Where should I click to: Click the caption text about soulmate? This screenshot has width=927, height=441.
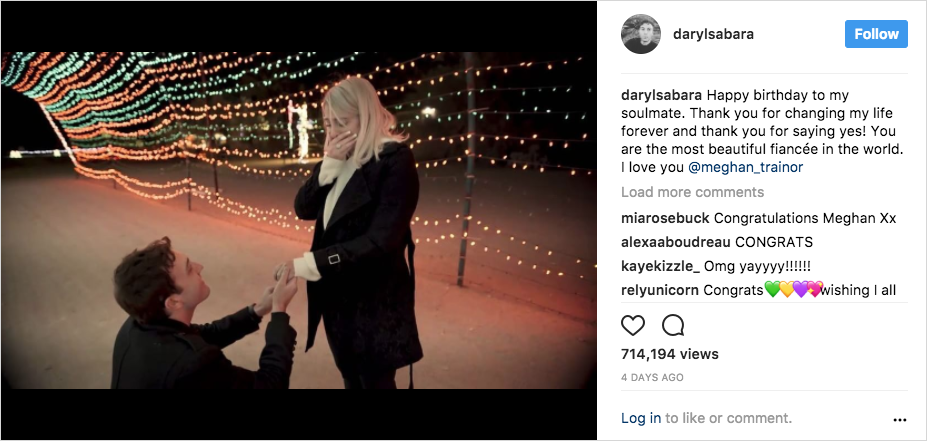pos(763,131)
